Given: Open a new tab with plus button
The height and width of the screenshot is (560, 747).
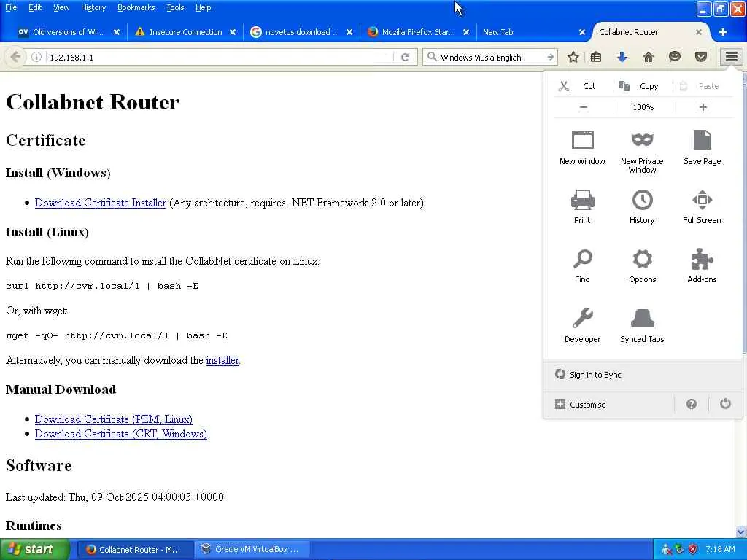Looking at the screenshot, I should pos(723,32).
